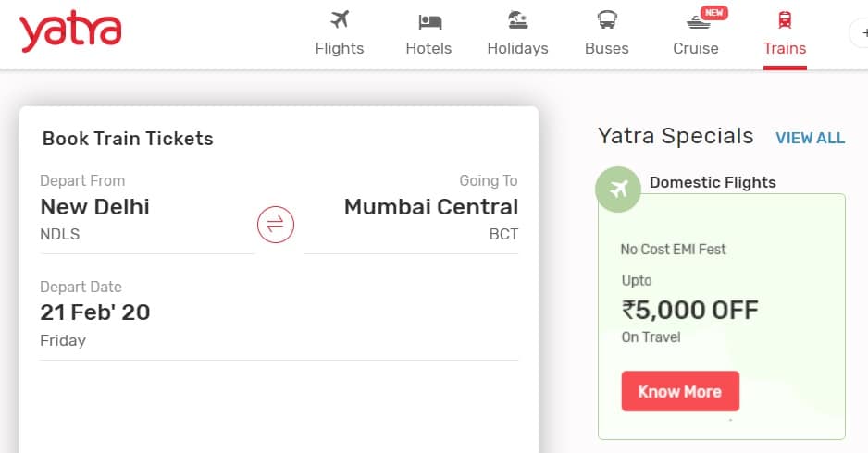Click the bus icon above Buses

[x=607, y=20]
